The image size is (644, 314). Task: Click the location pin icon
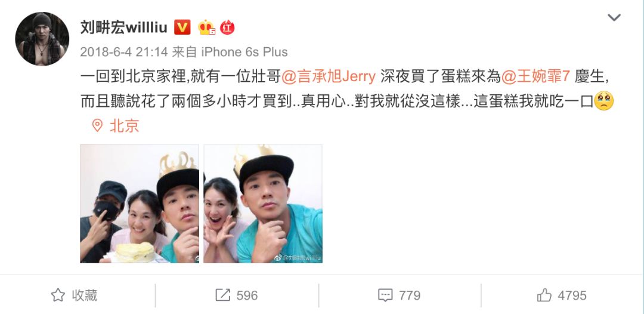97,126
